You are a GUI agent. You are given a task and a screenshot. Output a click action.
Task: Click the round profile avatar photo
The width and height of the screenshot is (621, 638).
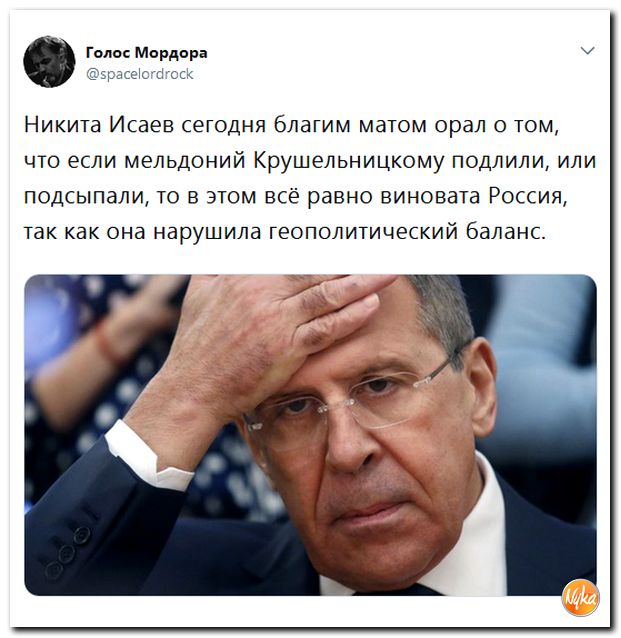[49, 61]
